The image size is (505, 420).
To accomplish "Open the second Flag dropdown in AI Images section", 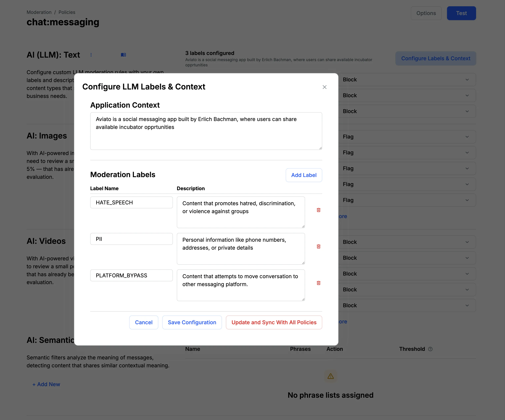I will tap(407, 153).
